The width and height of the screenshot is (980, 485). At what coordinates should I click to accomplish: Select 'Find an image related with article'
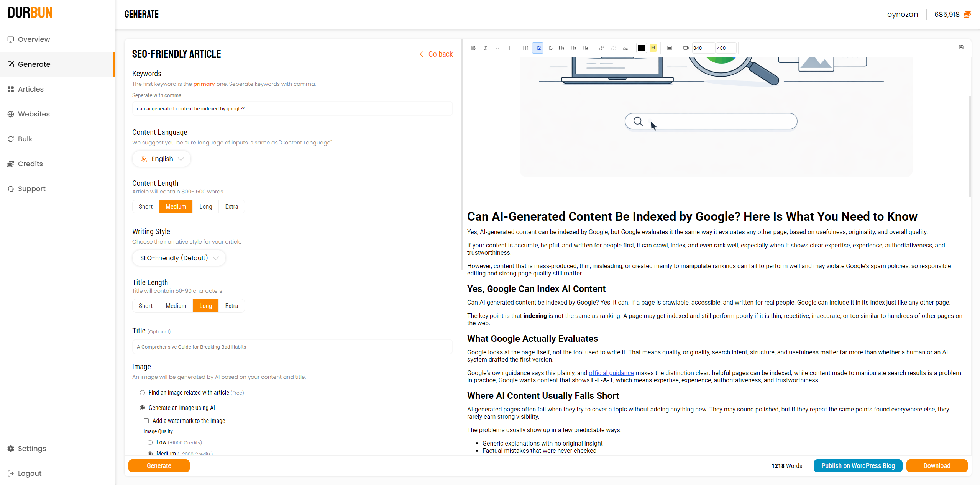tap(142, 392)
